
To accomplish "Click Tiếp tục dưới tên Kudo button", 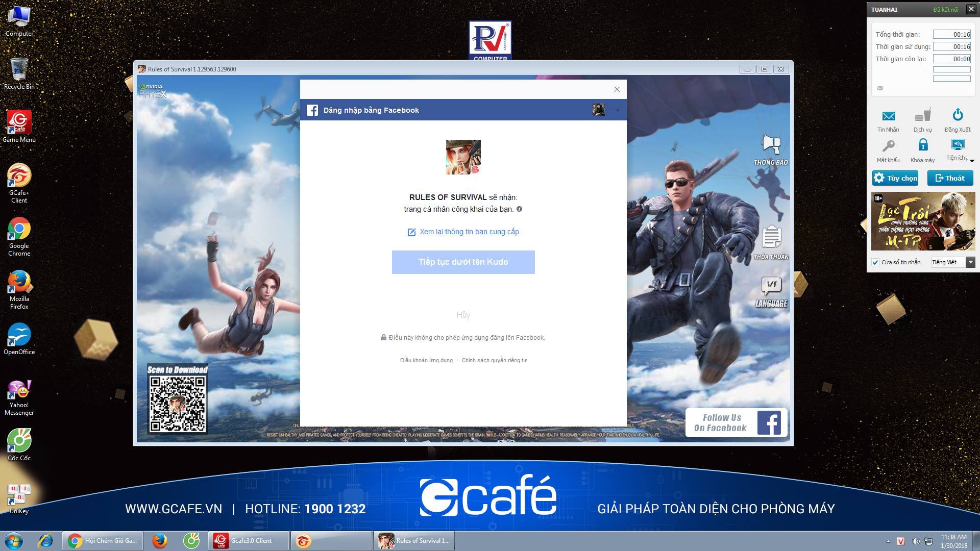I will click(x=463, y=262).
